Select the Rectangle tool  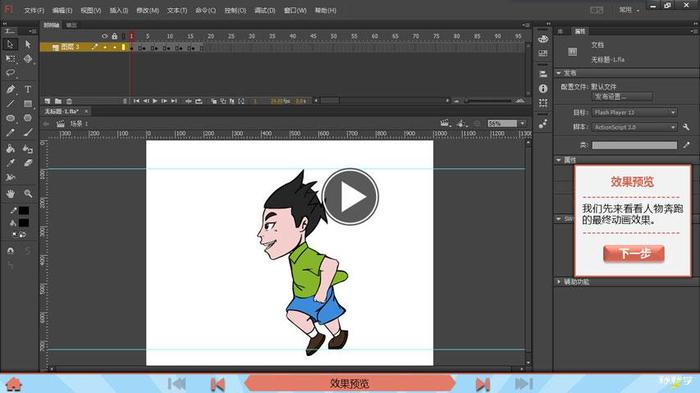click(x=28, y=103)
